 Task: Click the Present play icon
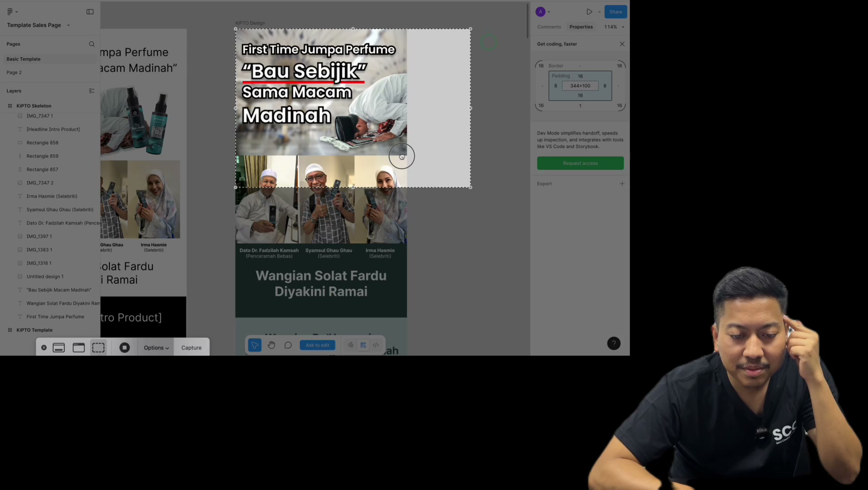[x=589, y=12]
